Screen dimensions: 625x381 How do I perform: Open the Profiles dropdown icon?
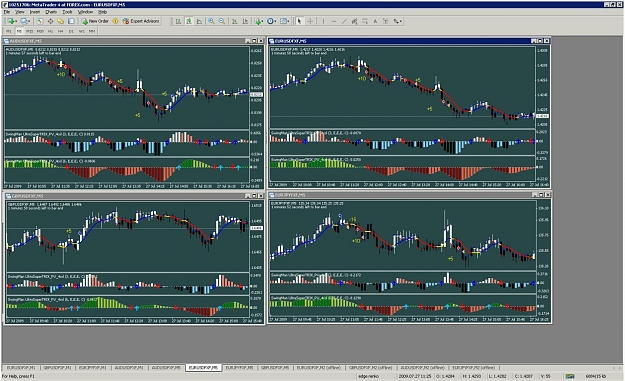(25, 21)
